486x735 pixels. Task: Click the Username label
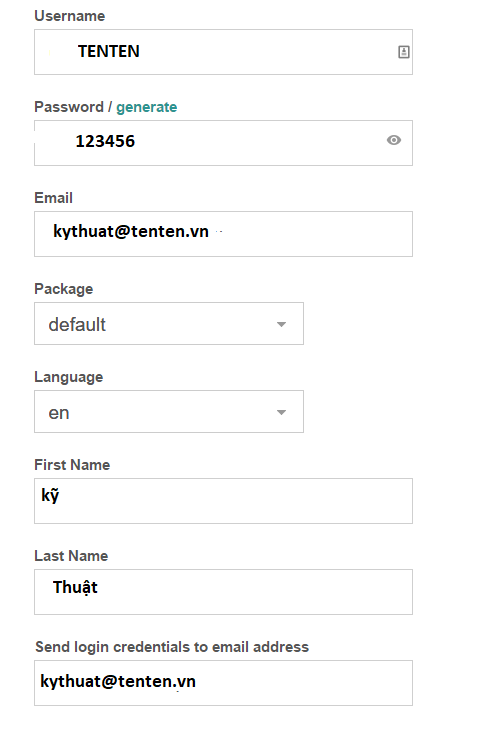tap(70, 16)
